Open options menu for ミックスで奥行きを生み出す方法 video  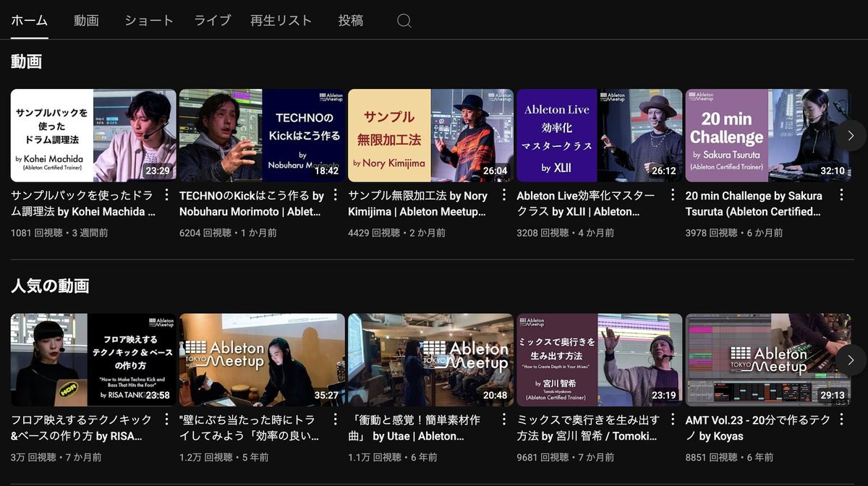tap(672, 419)
